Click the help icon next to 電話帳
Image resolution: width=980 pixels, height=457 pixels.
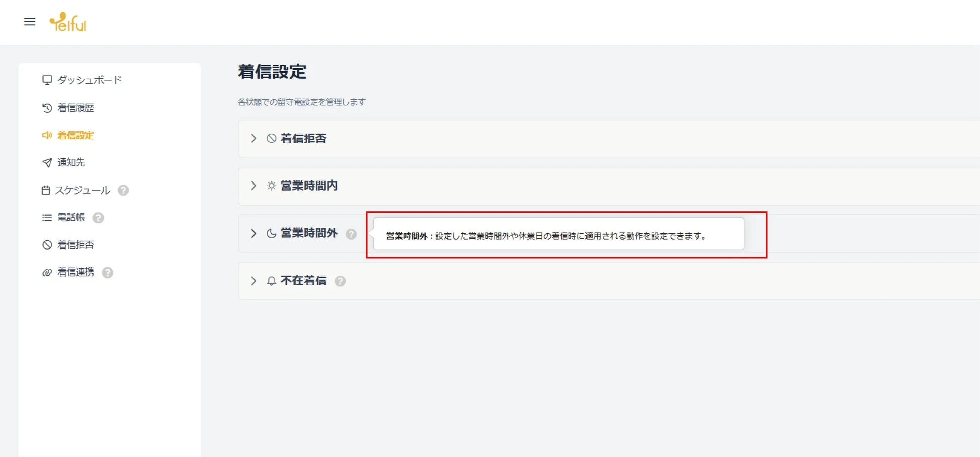pyautogui.click(x=99, y=217)
